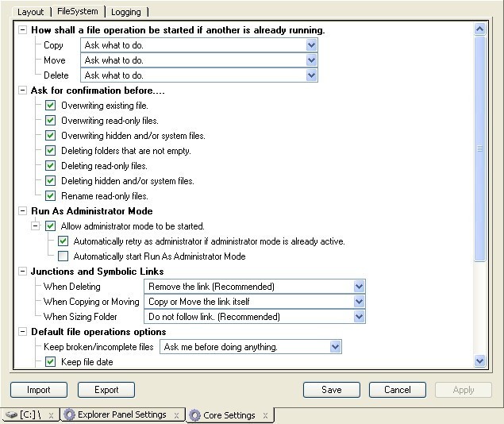504x424 pixels.
Task: Click the drive icon on the [C:] \ tab
Action: 11,414
